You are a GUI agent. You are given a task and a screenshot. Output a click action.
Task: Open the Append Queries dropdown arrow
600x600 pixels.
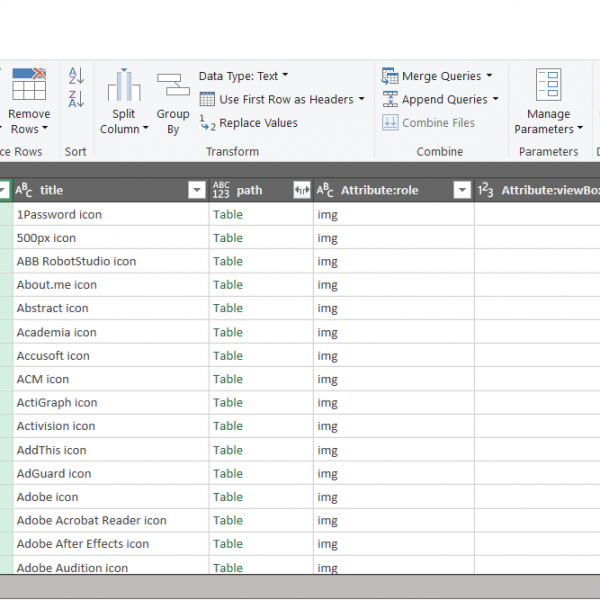click(x=496, y=99)
